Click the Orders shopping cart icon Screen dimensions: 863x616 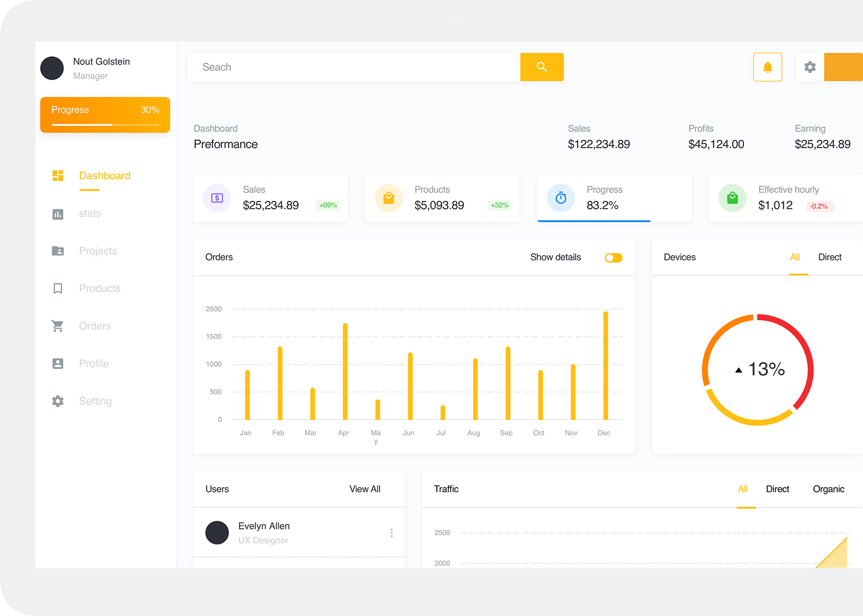pos(58,326)
